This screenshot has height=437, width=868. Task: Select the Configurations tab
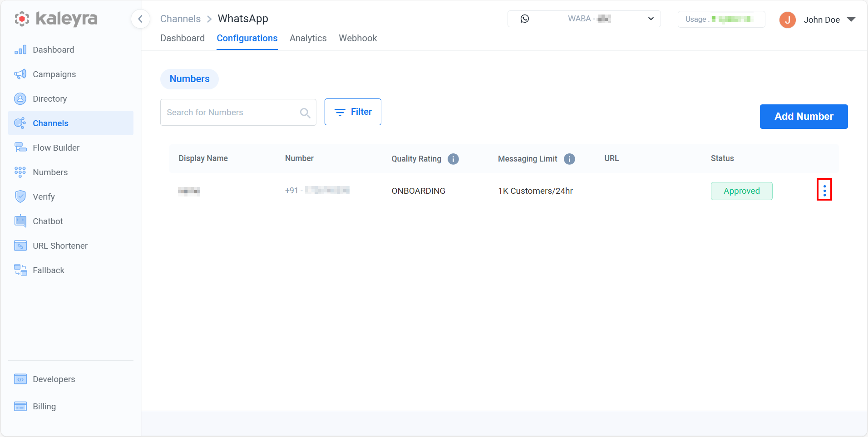247,39
